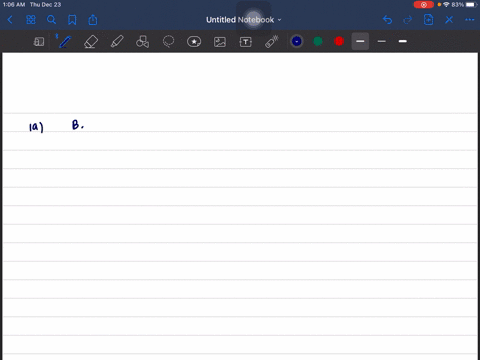This screenshot has width=480, height=360.
Task: Close the editing toolbar with X
Action: [x=449, y=20]
